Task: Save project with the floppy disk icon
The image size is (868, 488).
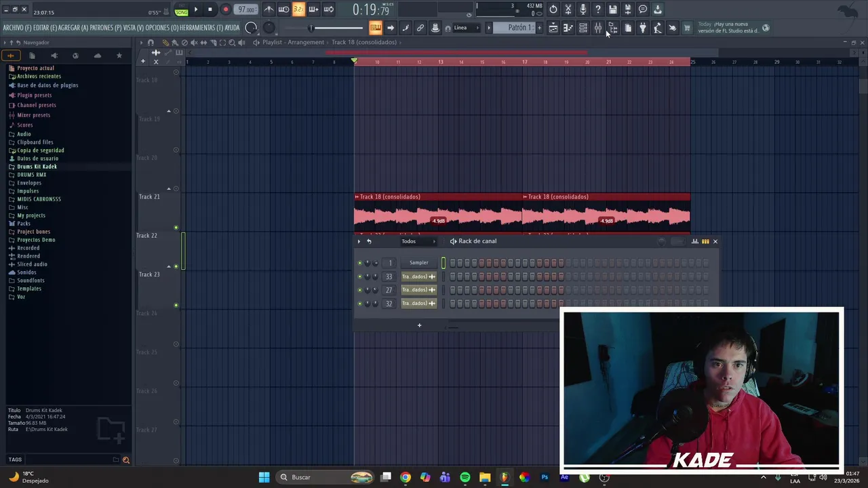Action: (x=613, y=9)
